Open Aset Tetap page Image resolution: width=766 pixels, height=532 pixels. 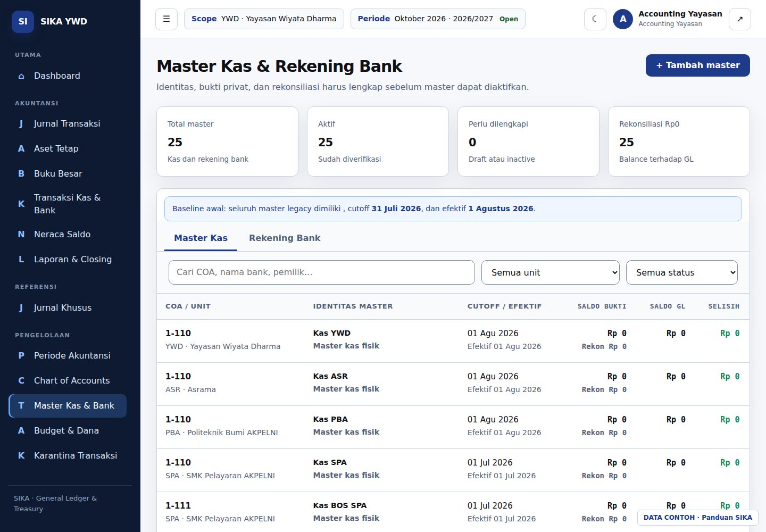pos(68,148)
